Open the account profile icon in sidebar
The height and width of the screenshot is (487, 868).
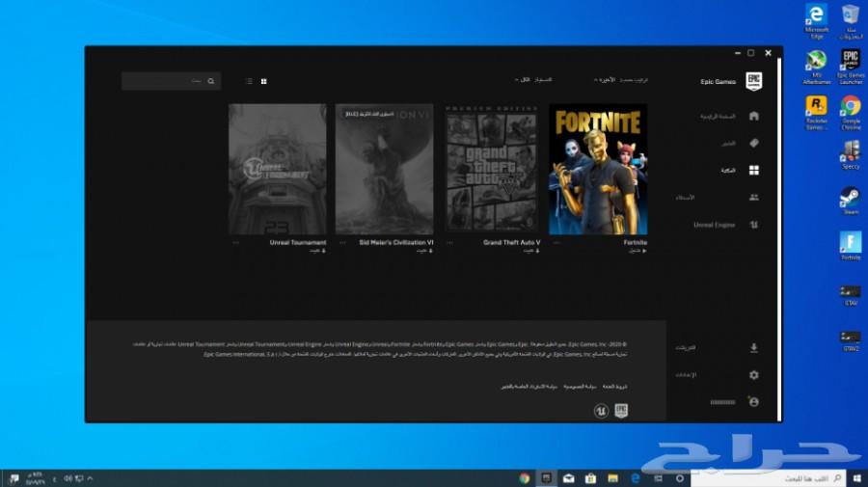click(754, 402)
